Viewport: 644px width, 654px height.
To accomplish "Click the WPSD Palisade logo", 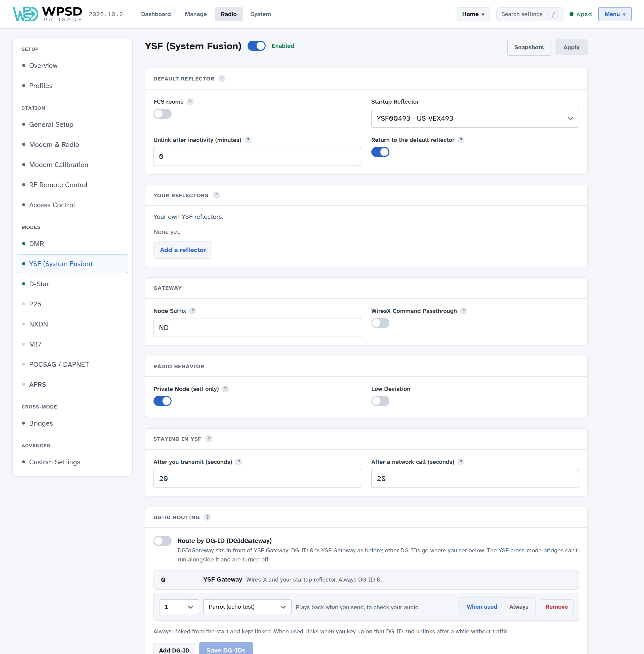I will (47, 14).
